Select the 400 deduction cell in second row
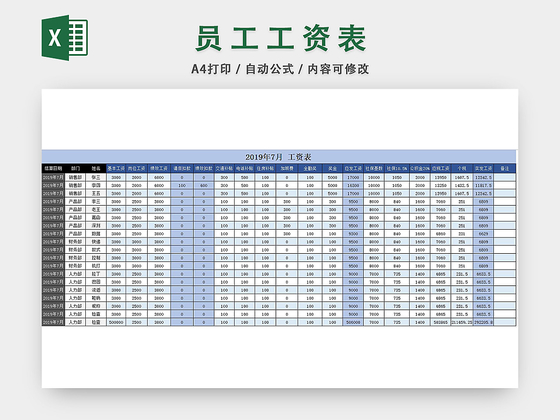This screenshot has height=420, width=560. tap(204, 185)
